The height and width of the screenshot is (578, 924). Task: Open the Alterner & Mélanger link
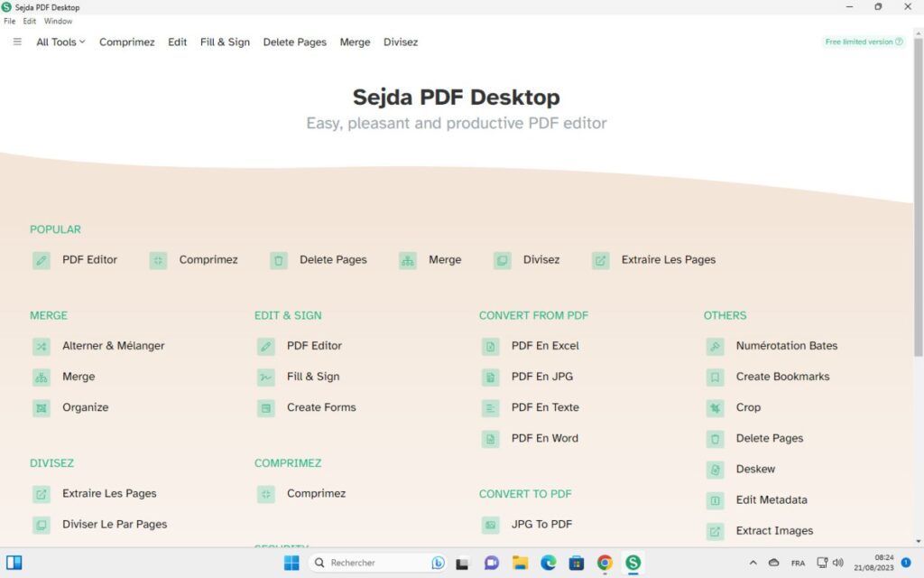click(x=113, y=346)
